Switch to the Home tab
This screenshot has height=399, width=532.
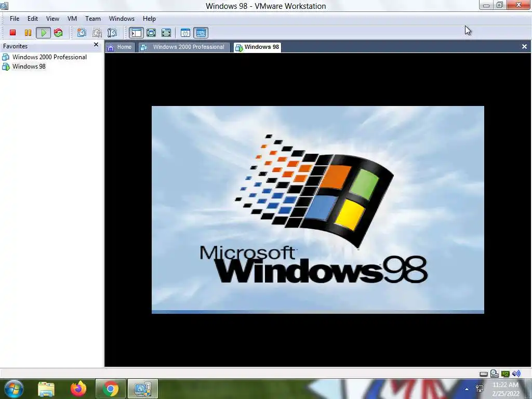[120, 47]
